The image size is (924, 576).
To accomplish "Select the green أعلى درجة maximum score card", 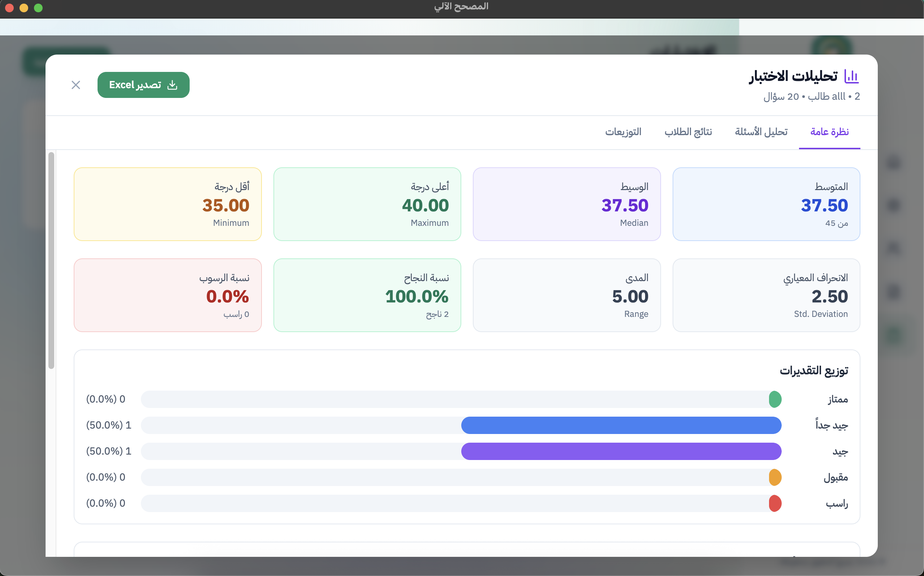I will coord(367,204).
